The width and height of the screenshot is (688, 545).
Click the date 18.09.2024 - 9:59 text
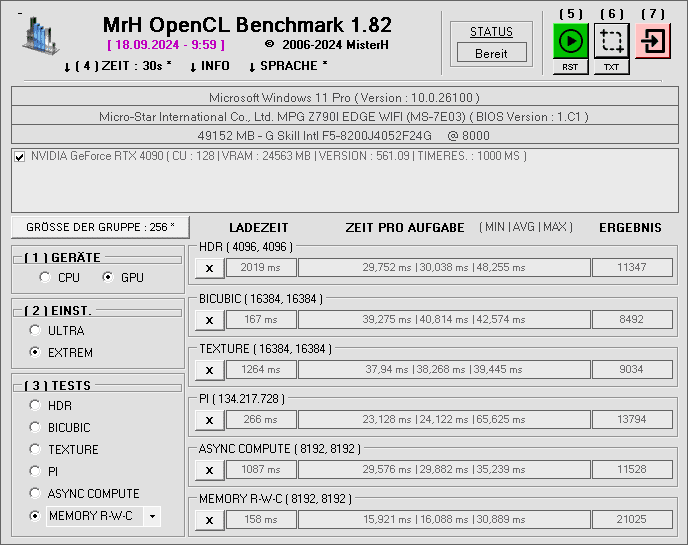click(x=166, y=45)
